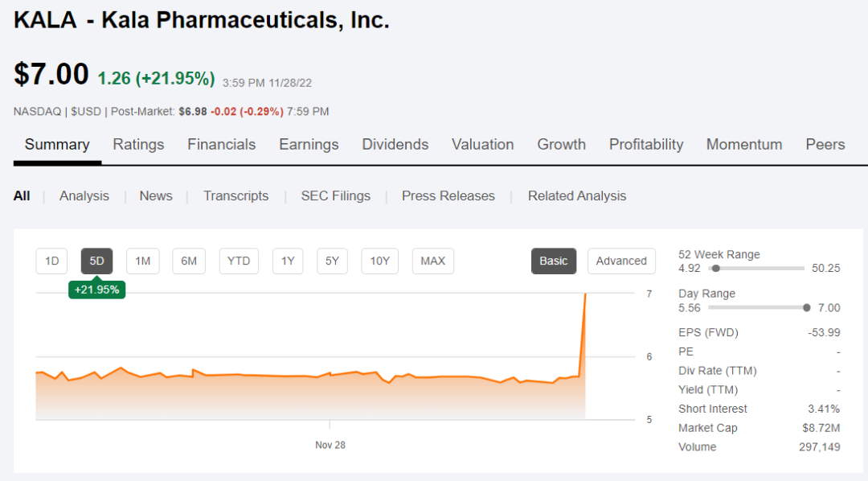Viewport: 868px width, 481px height.
Task: Click the Day Range slider dot
Action: (806, 307)
